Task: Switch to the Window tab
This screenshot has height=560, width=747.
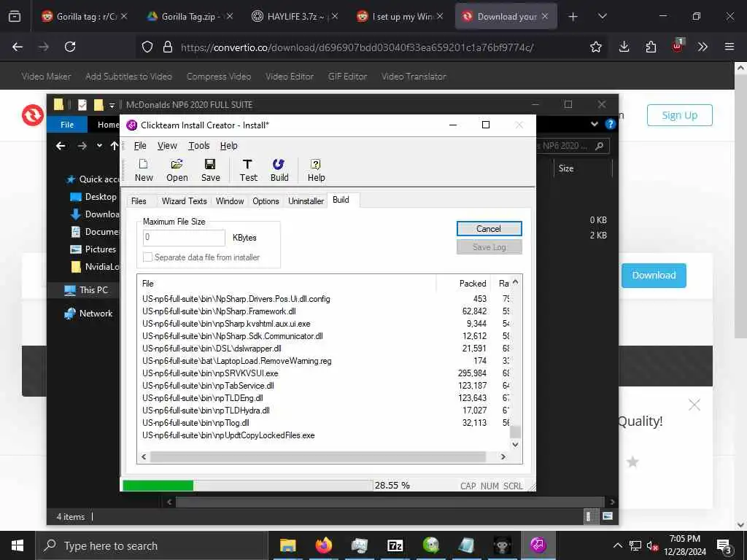Action: [x=230, y=201]
